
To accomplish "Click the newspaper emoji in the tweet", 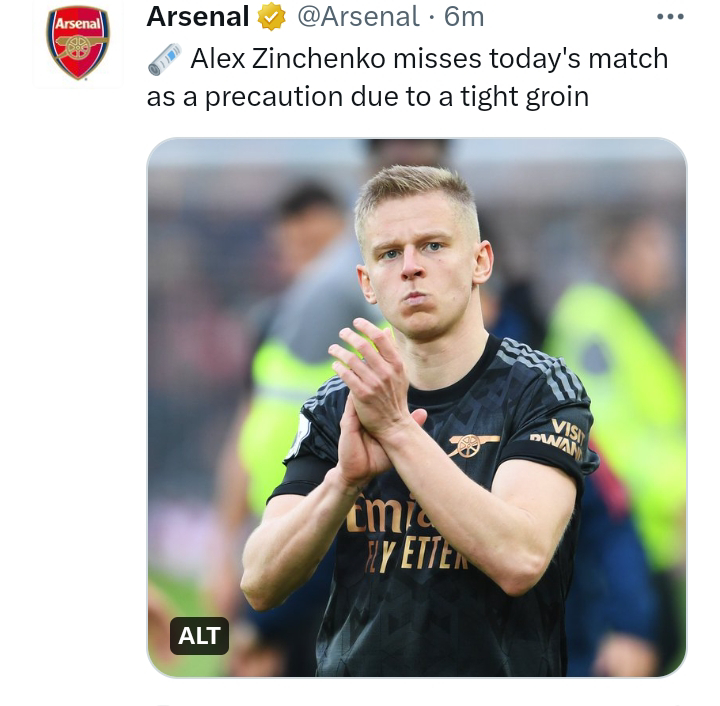I will 165,59.
